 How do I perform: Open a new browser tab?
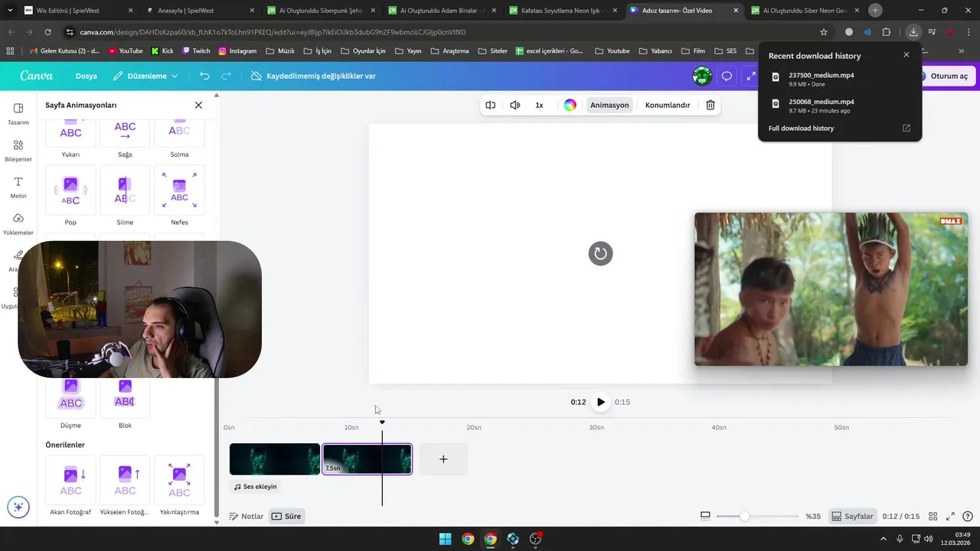pos(875,11)
